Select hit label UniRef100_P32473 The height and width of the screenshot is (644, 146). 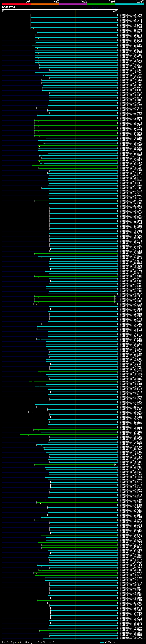(131, 329)
